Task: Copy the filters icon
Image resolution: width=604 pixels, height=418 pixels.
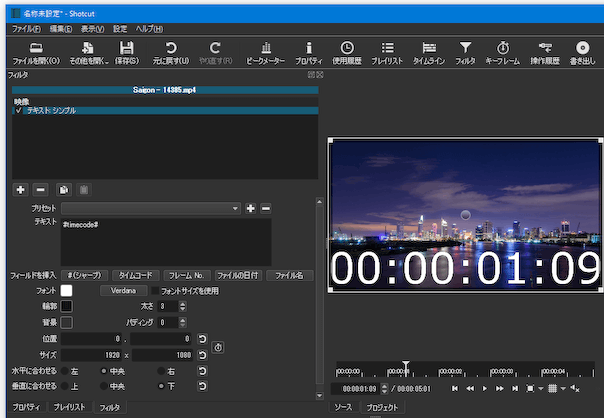Action: pyautogui.click(x=64, y=190)
